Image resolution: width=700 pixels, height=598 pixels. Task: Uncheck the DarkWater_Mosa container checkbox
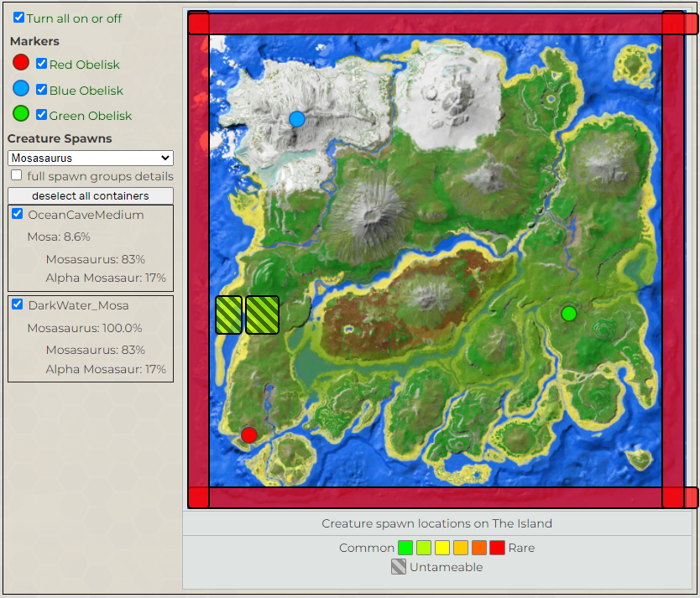coord(18,304)
